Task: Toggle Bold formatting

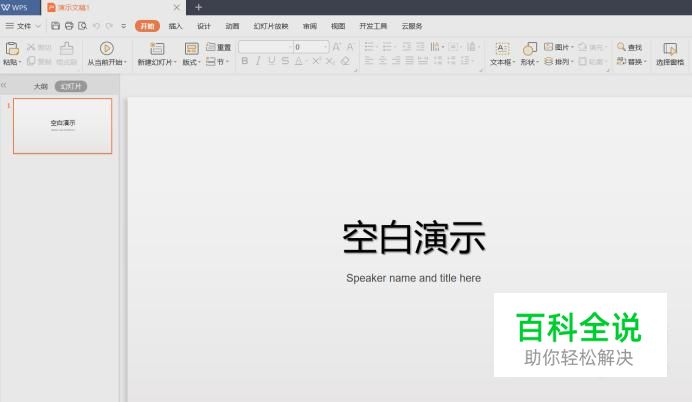Action: pyautogui.click(x=244, y=61)
